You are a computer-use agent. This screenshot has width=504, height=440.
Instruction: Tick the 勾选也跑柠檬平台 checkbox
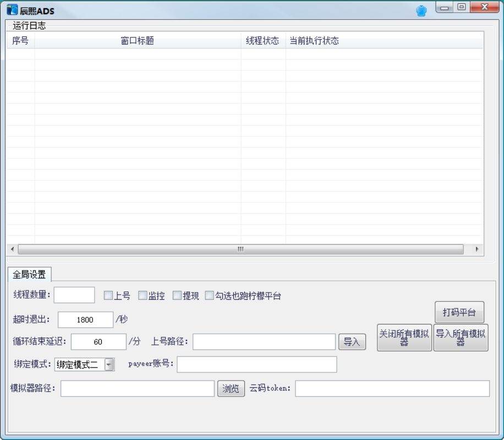[x=210, y=296]
